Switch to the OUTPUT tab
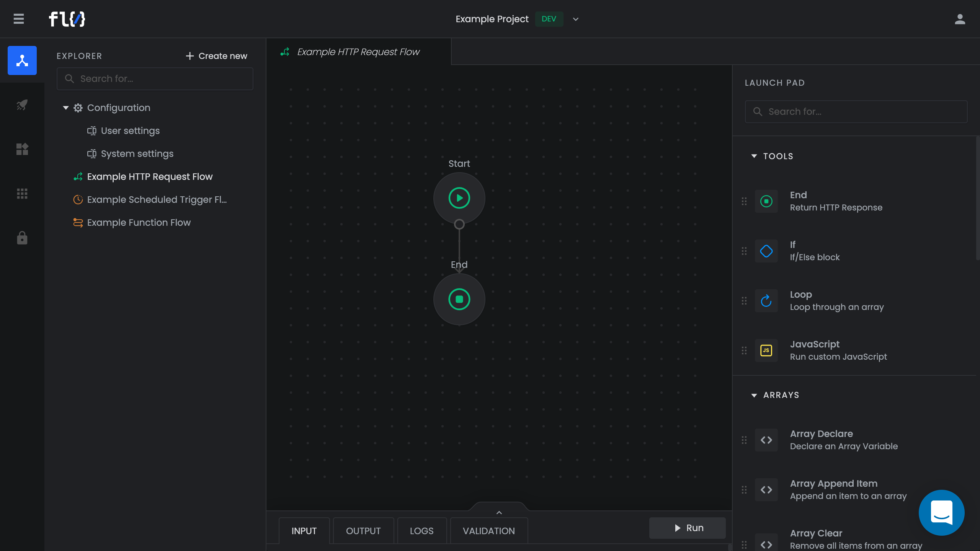The image size is (980, 551). click(x=363, y=531)
